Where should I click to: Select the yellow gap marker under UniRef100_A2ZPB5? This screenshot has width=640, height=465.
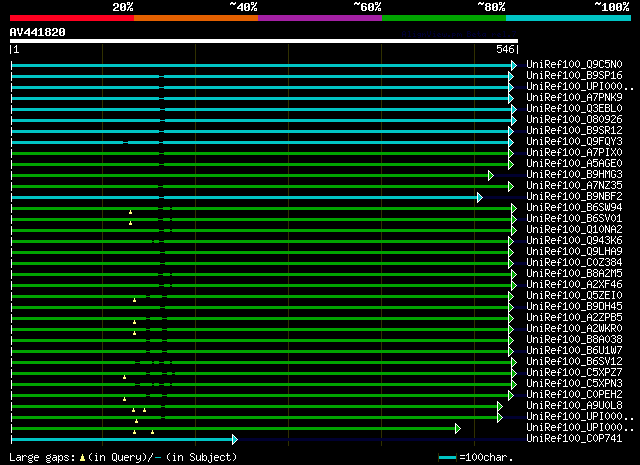(134, 322)
